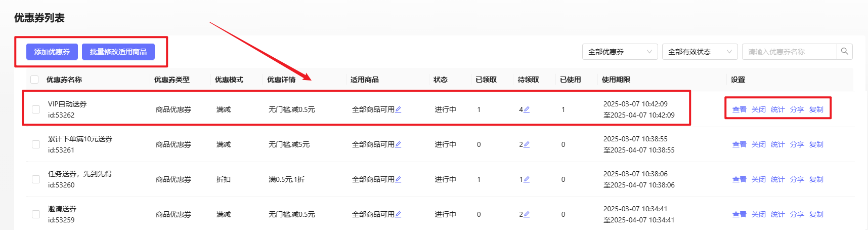
Task: Focus the coupon name search field
Action: pos(789,52)
